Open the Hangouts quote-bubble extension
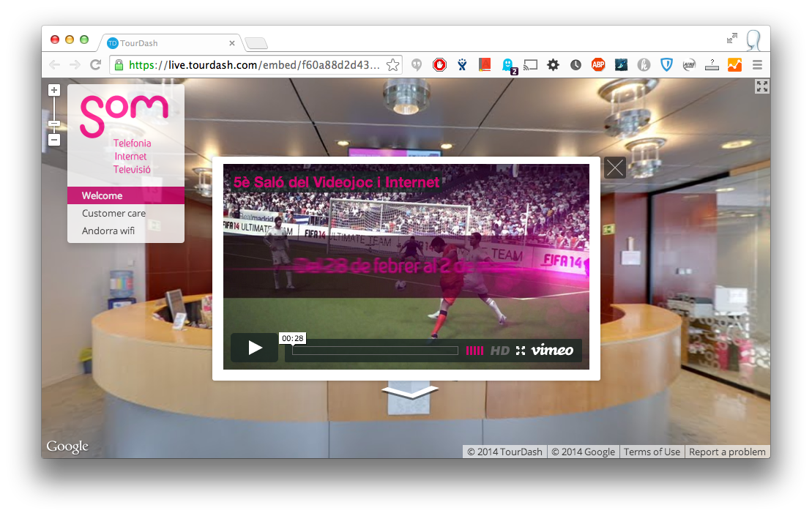Image resolution: width=812 pixels, height=516 pixels. click(417, 64)
